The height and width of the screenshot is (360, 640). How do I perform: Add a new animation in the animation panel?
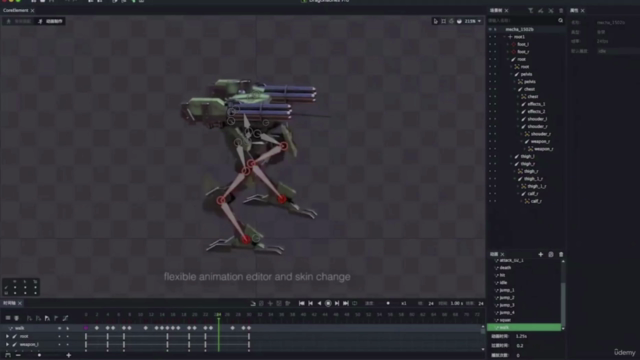click(x=540, y=254)
